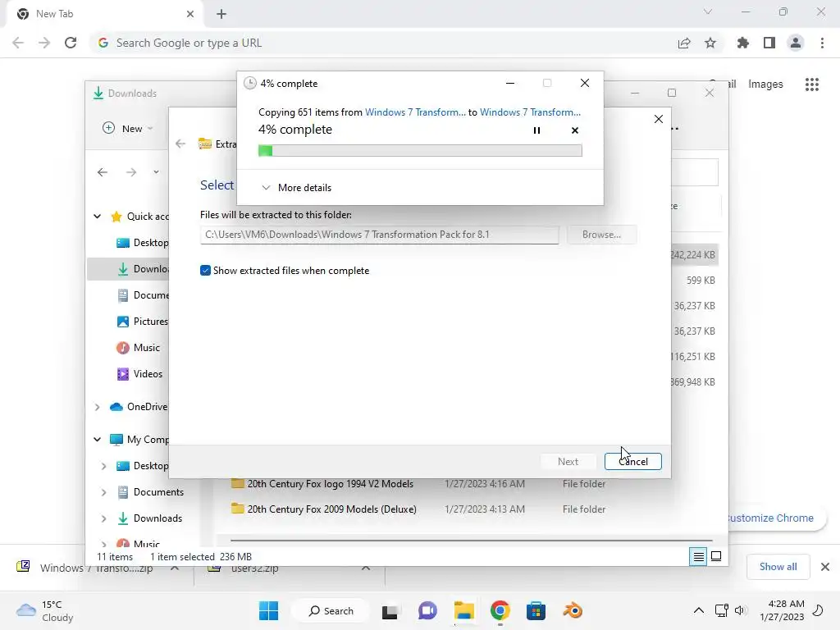840x630 pixels.
Task: Open Blender from taskbar
Action: click(x=573, y=610)
